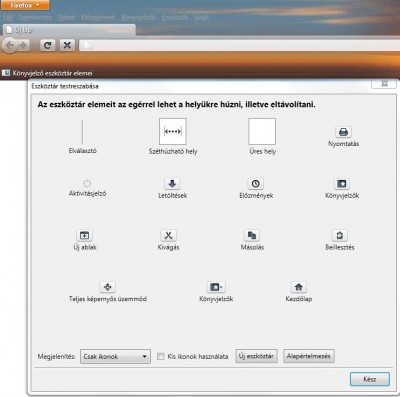
Task: Select the Aktivitásjelző throbber icon
Action: pos(87,184)
